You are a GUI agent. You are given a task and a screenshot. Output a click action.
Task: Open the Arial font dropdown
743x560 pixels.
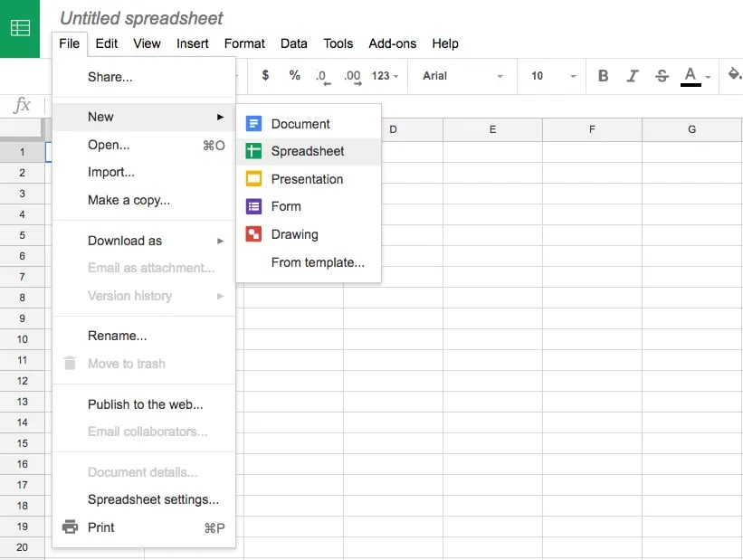point(462,76)
